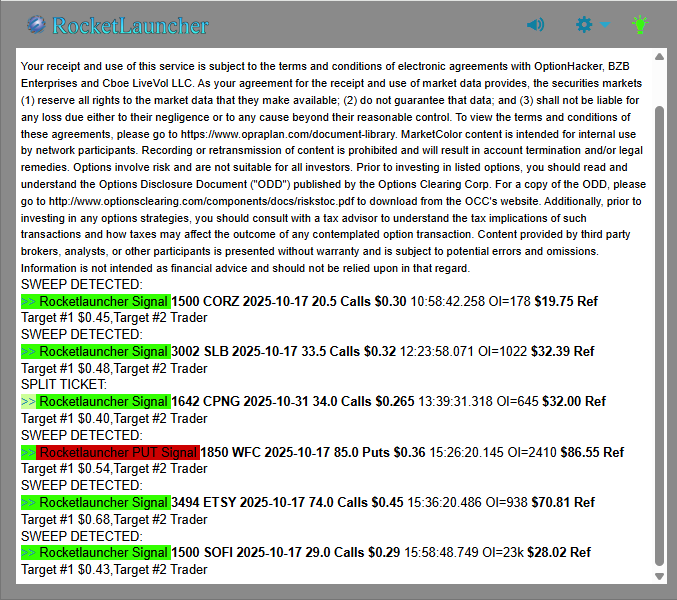The image size is (677, 600).
Task: Click the green lightbulb status icon
Action: [640, 24]
